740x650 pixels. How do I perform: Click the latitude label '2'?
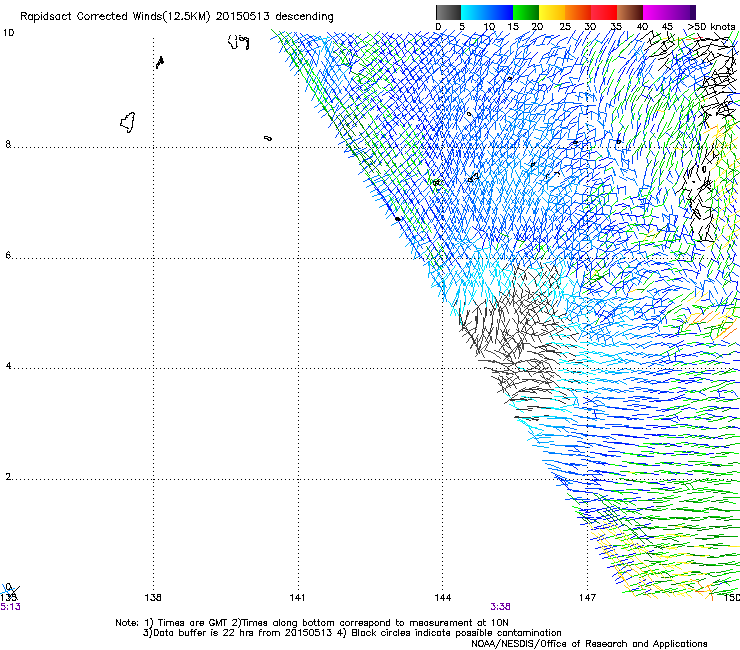click(8, 477)
